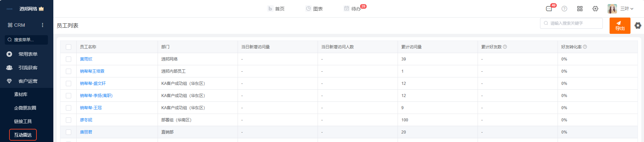Click the keyword search input field
Screen dimensions: 644x142
click(574, 23)
